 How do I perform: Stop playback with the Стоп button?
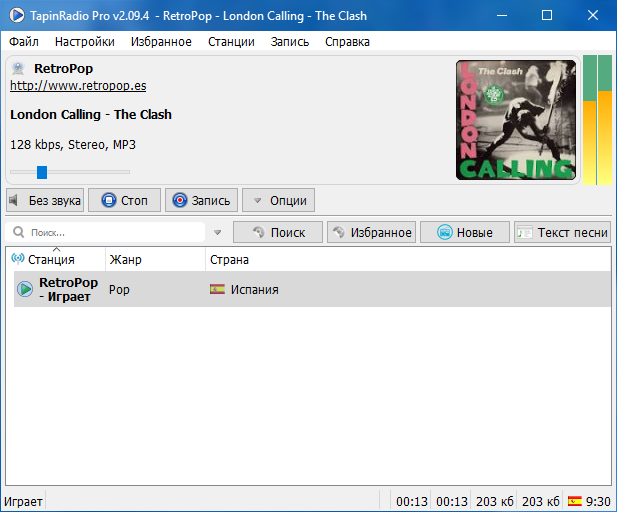(124, 200)
